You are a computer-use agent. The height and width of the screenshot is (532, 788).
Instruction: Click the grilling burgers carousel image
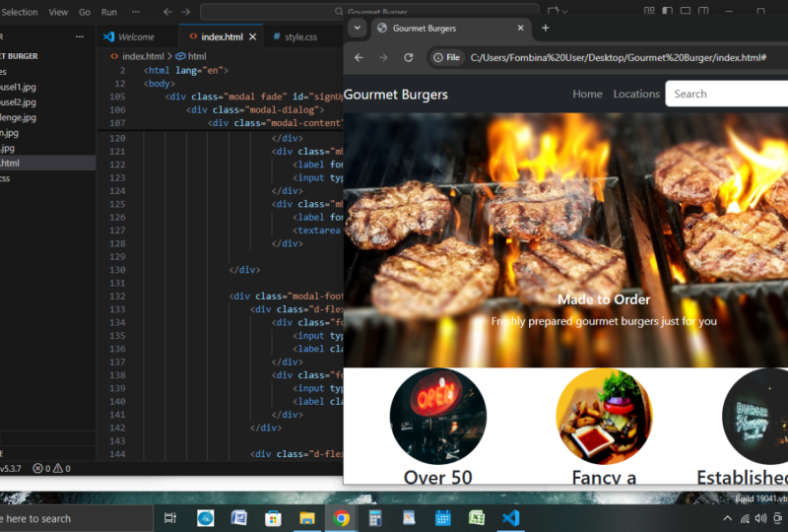tap(565, 240)
